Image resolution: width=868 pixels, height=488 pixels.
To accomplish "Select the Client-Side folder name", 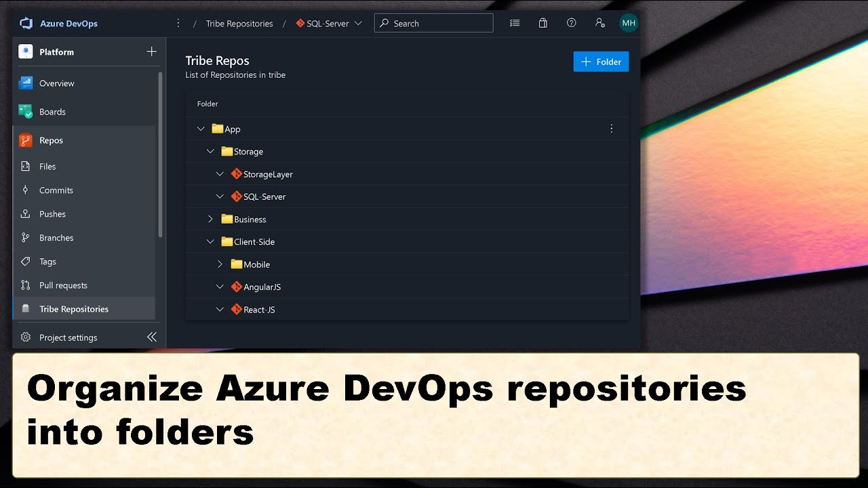I will [254, 242].
